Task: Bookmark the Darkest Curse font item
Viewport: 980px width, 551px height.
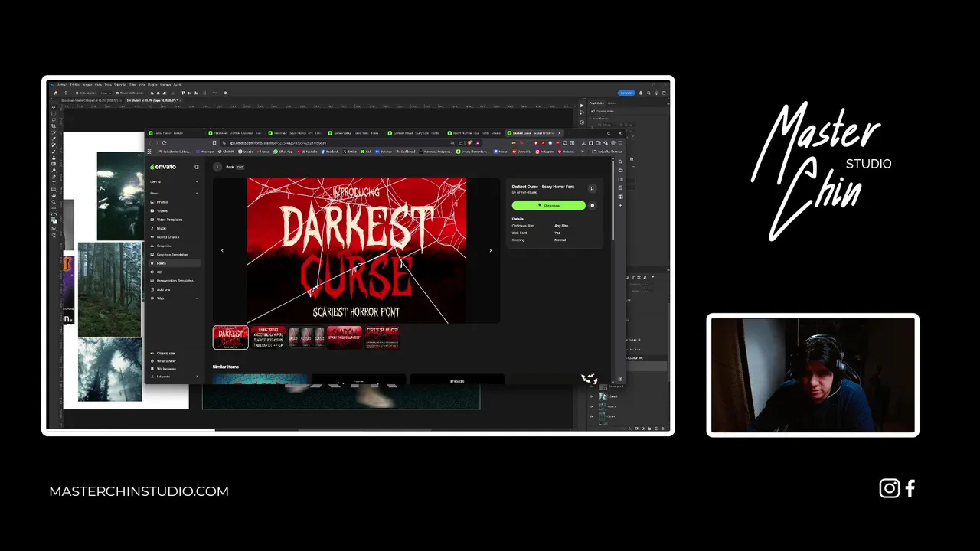Action: point(592,188)
